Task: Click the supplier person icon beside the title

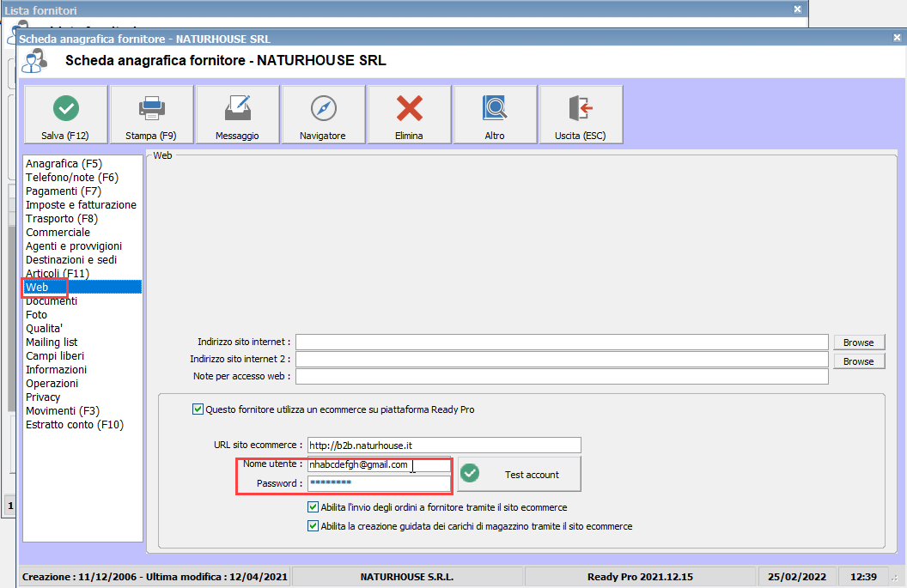Action: tap(34, 61)
